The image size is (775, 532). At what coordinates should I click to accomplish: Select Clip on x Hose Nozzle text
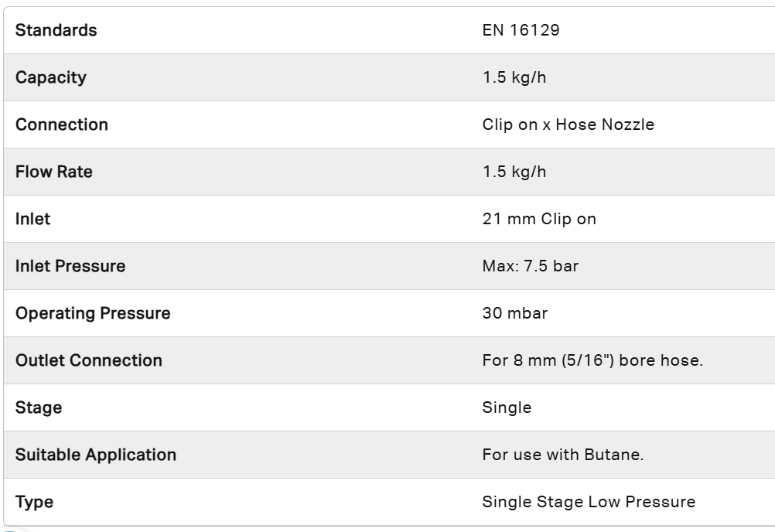tap(568, 124)
